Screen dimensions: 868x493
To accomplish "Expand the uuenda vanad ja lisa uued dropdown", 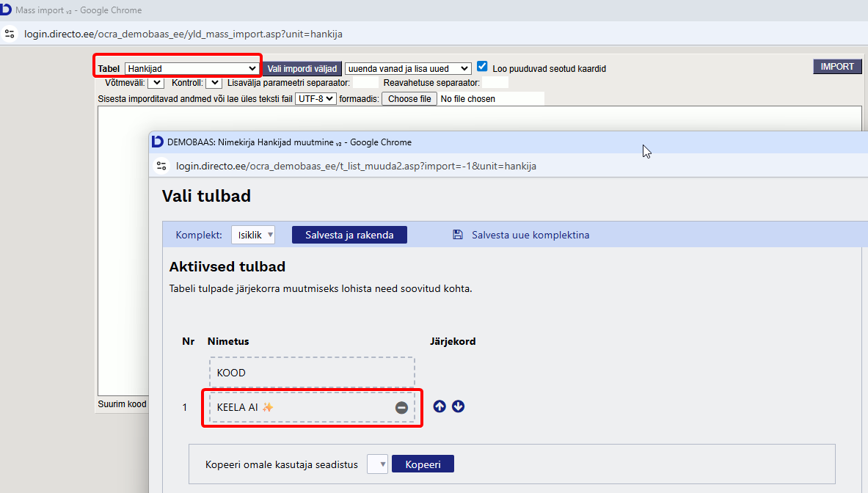I will click(407, 68).
